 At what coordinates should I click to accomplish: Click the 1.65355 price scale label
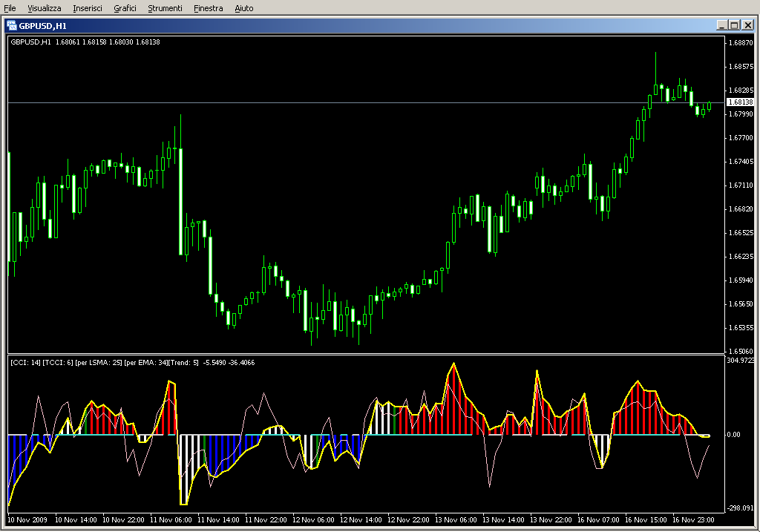point(741,327)
